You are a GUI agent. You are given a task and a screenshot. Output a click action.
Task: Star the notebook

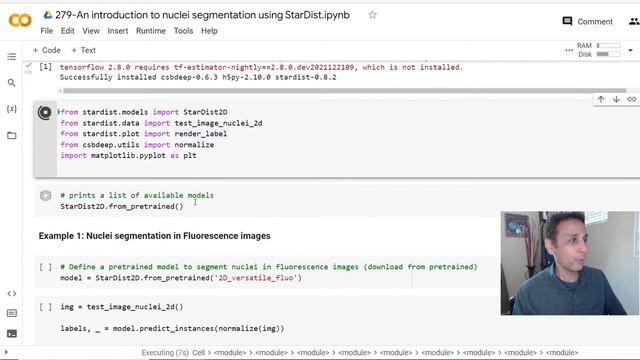pos(372,15)
